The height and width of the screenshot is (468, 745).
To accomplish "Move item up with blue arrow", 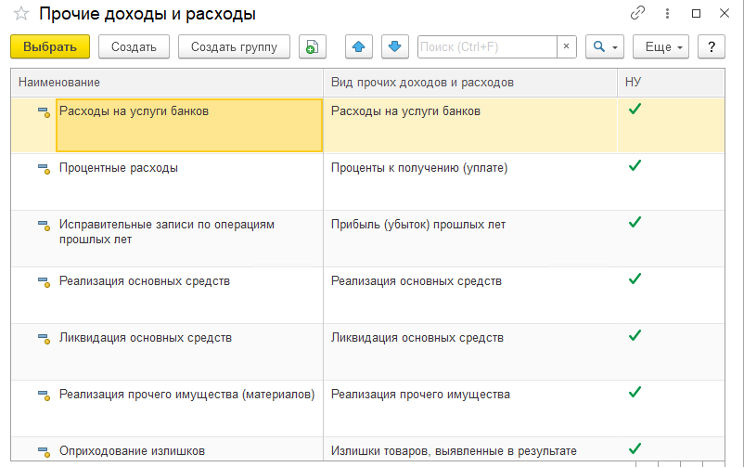I will (359, 47).
